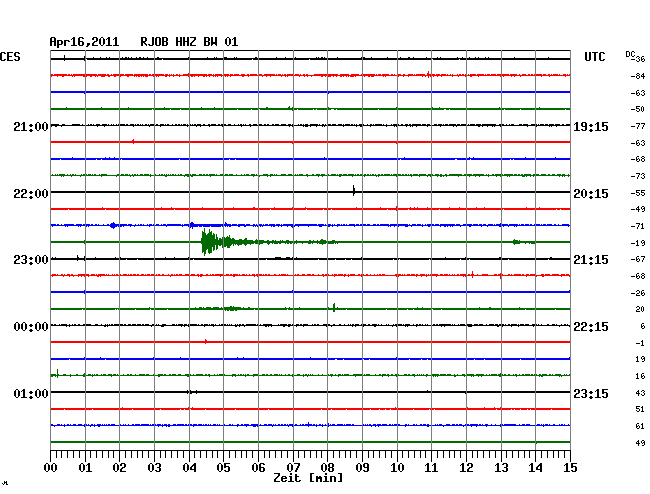Select the 21:00 local time label
The height and width of the screenshot is (494, 650).
[31, 127]
